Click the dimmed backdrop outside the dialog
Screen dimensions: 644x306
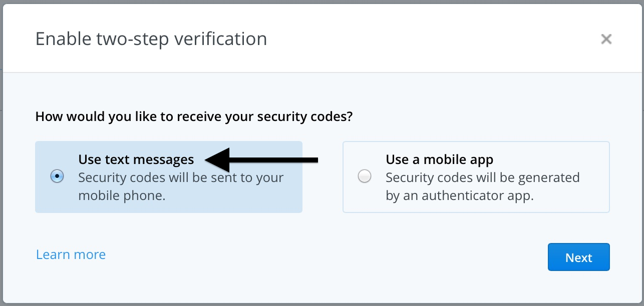(x=1, y=150)
